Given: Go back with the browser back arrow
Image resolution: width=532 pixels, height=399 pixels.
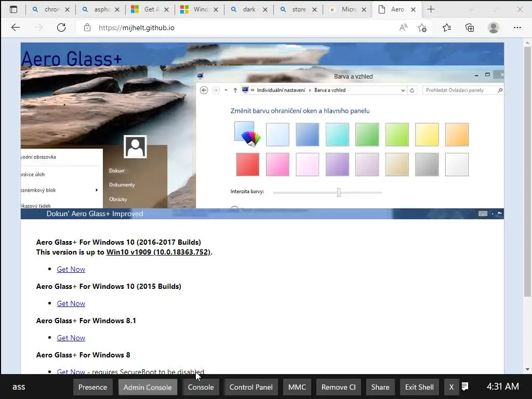Looking at the screenshot, I should point(16,28).
